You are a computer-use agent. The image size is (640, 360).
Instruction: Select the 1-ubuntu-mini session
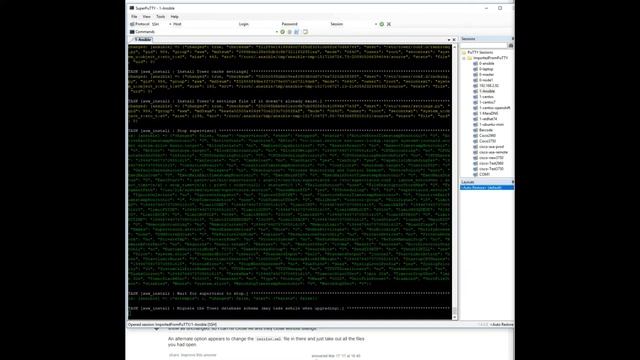click(491, 124)
